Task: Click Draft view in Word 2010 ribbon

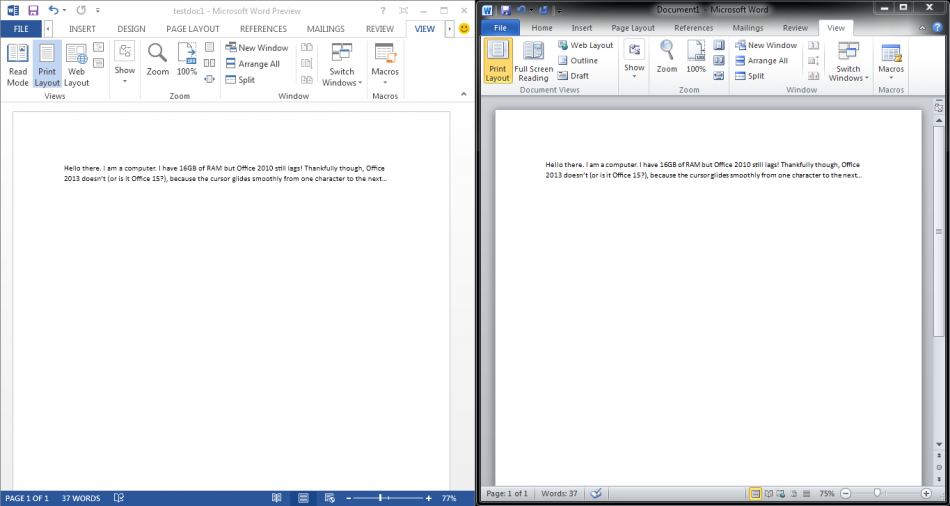Action: tap(573, 76)
